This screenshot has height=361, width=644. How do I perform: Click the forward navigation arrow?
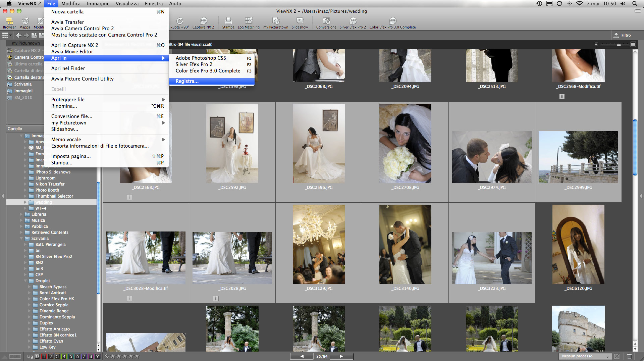click(26, 35)
